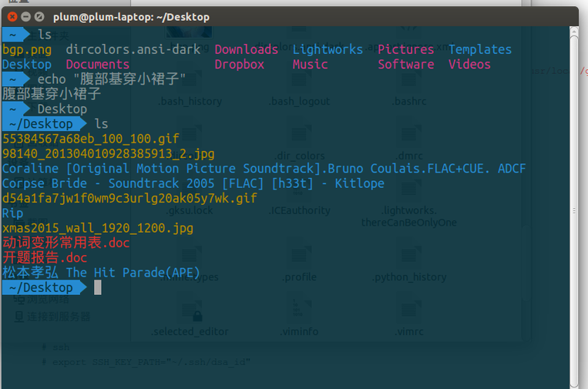Click the Corpse Bride Soundtrack 2005 entry
Viewport: 588px width, 389px height.
193,183
